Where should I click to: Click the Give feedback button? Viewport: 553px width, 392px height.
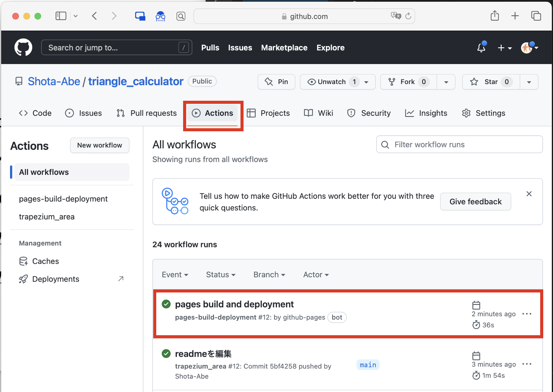475,201
